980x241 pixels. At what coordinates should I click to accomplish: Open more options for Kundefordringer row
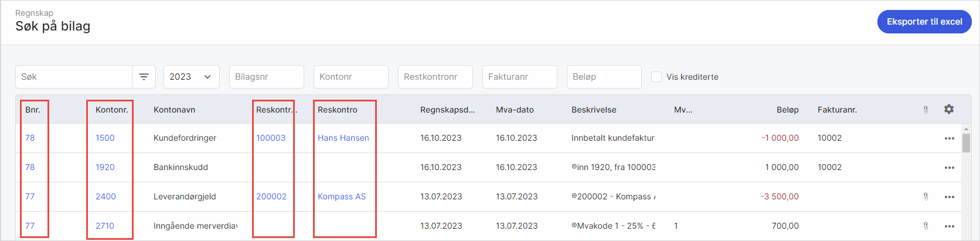pyautogui.click(x=949, y=138)
